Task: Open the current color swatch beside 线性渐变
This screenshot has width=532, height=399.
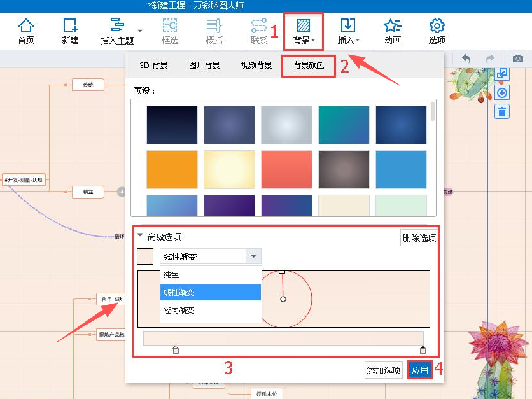Action: [145, 256]
